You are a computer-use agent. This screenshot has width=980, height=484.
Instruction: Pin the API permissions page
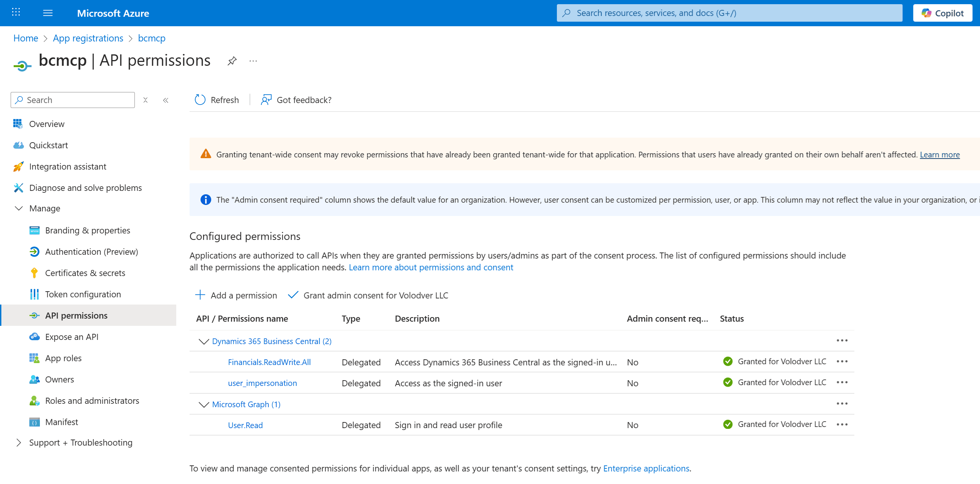[232, 61]
